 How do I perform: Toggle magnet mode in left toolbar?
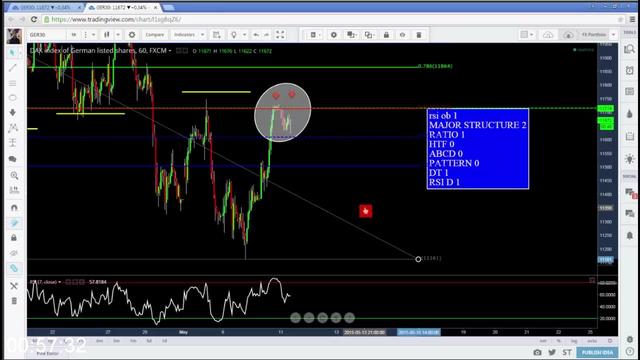coord(14,208)
